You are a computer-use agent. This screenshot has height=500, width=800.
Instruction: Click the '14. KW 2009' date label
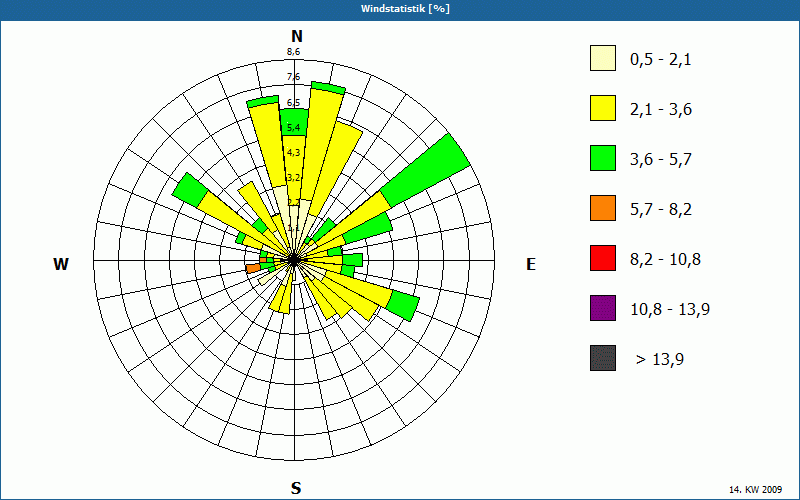click(758, 490)
